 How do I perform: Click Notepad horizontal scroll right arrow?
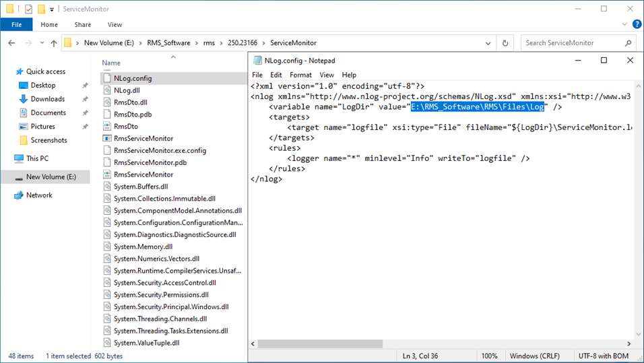click(x=629, y=343)
